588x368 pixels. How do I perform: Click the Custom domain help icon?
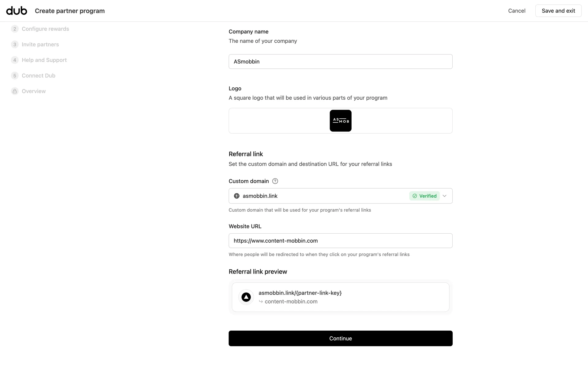(275, 181)
